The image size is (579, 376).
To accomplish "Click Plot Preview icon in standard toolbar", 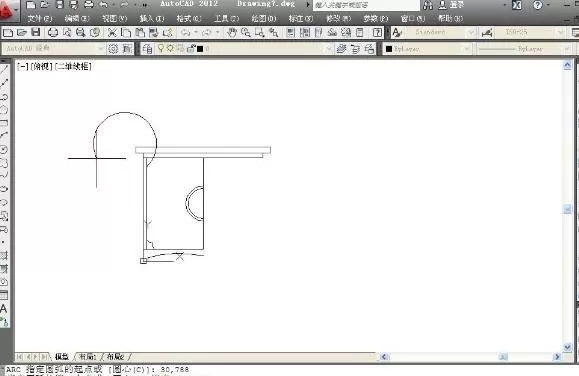I will coord(67,33).
